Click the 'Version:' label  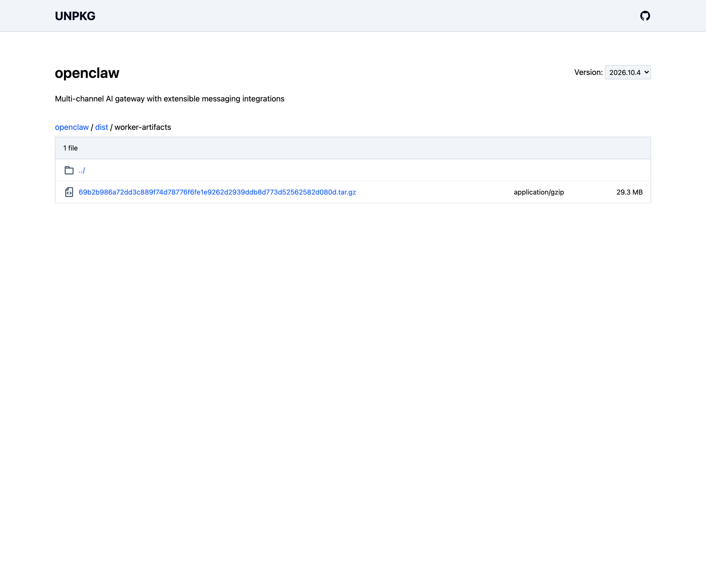588,72
